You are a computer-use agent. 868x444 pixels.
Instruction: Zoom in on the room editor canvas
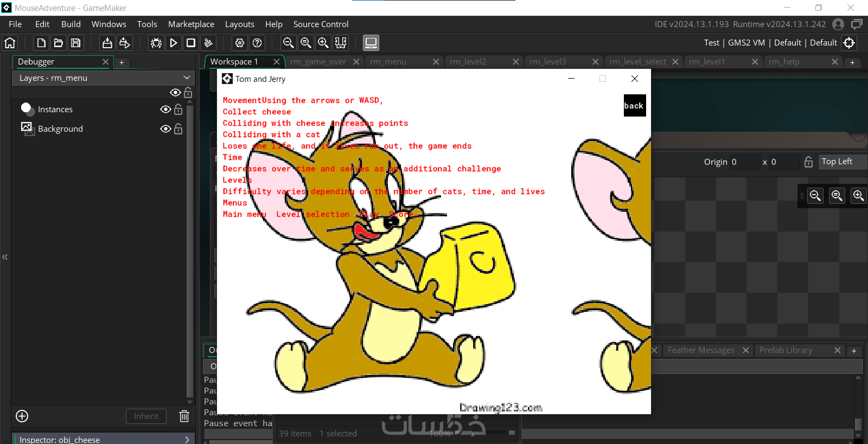pos(858,196)
